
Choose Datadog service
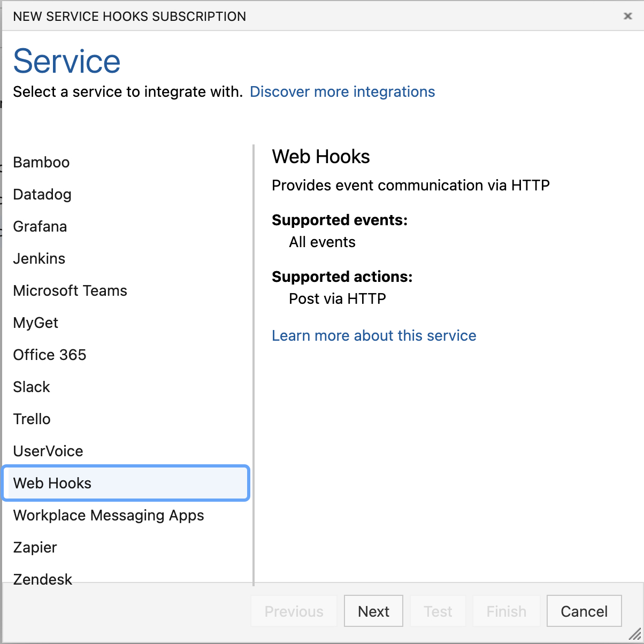pyautogui.click(x=126, y=194)
